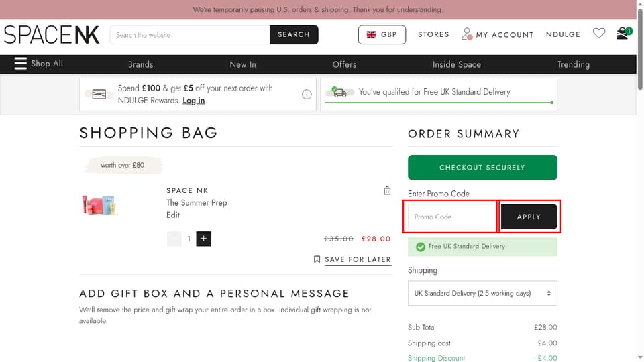Viewport: 644px width, 362px height.
Task: Click the green Free UK Delivery checkmark
Action: click(x=420, y=247)
